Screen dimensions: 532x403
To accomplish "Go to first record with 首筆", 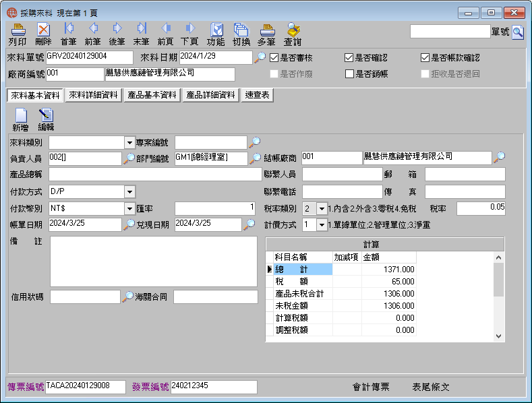I will coord(69,34).
